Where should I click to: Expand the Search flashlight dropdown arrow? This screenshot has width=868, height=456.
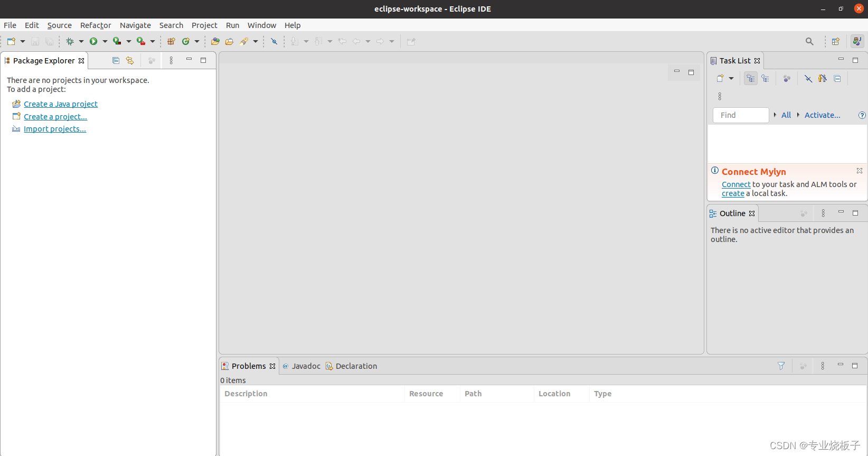coord(256,41)
